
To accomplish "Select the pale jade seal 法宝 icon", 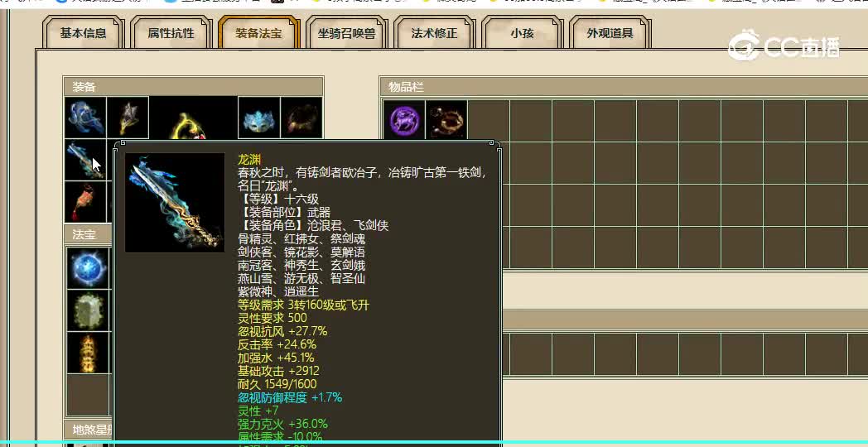I will (88, 310).
